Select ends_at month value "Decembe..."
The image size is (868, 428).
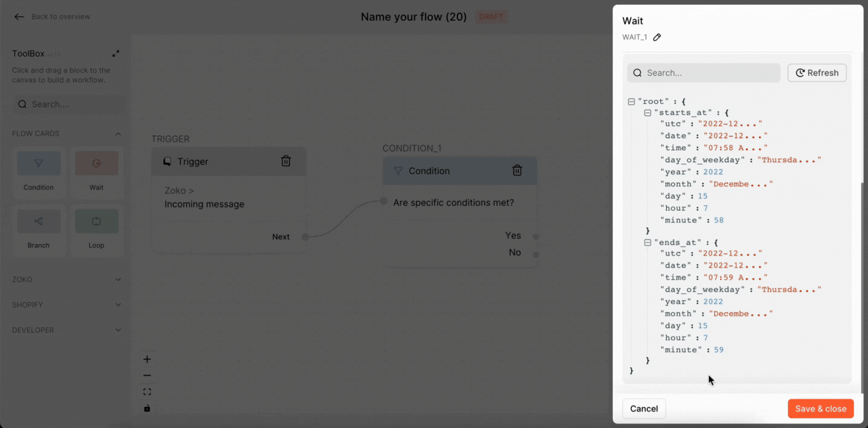pyautogui.click(x=741, y=314)
